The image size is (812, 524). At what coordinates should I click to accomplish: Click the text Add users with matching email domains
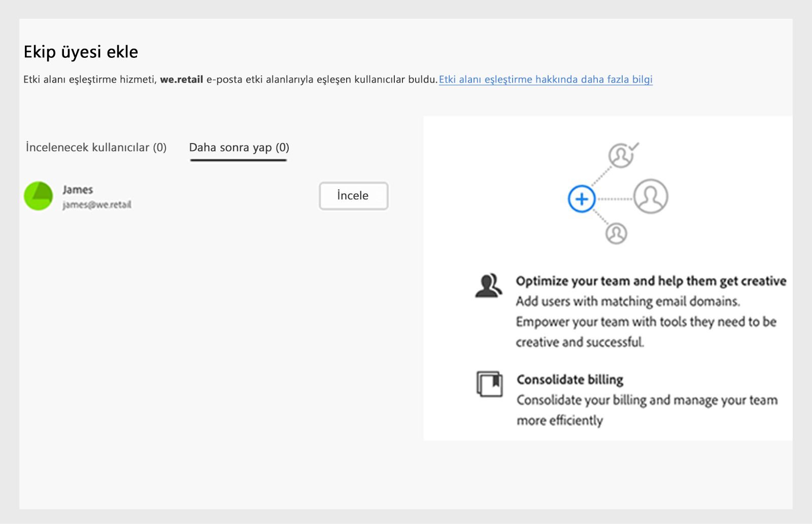tap(628, 301)
